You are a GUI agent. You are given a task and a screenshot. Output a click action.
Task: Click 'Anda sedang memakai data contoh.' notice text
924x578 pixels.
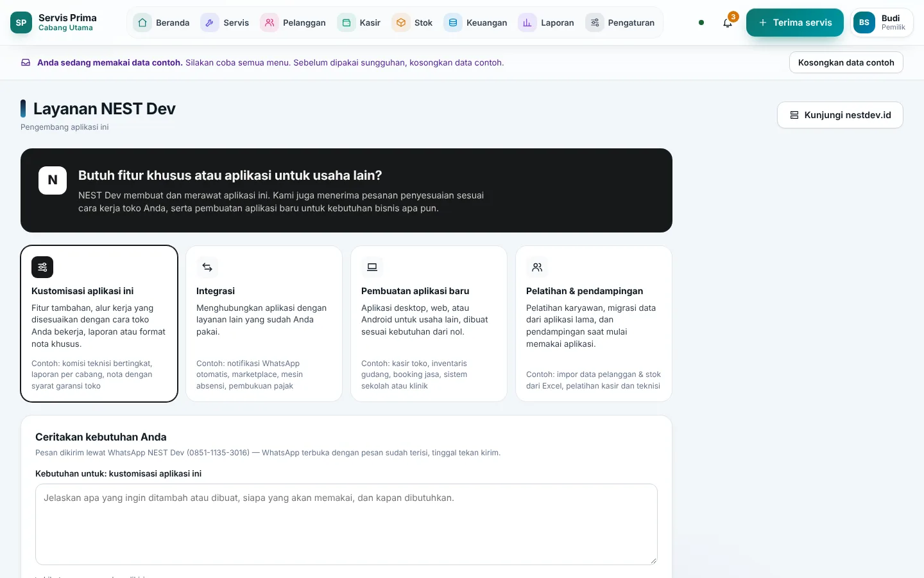tap(110, 62)
